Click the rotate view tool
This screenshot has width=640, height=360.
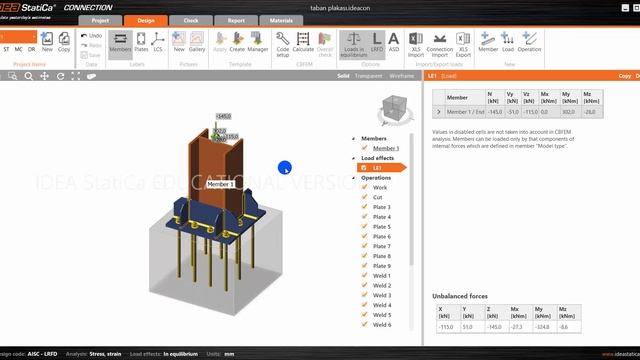pos(60,76)
